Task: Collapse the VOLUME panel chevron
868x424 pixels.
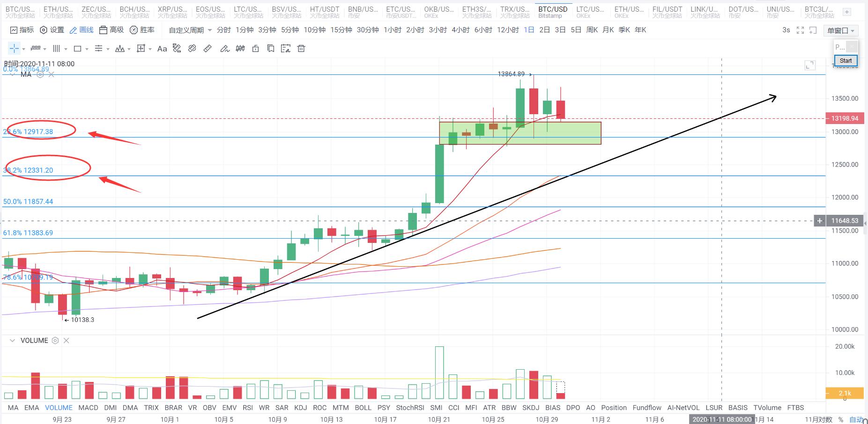Action: pos(12,341)
